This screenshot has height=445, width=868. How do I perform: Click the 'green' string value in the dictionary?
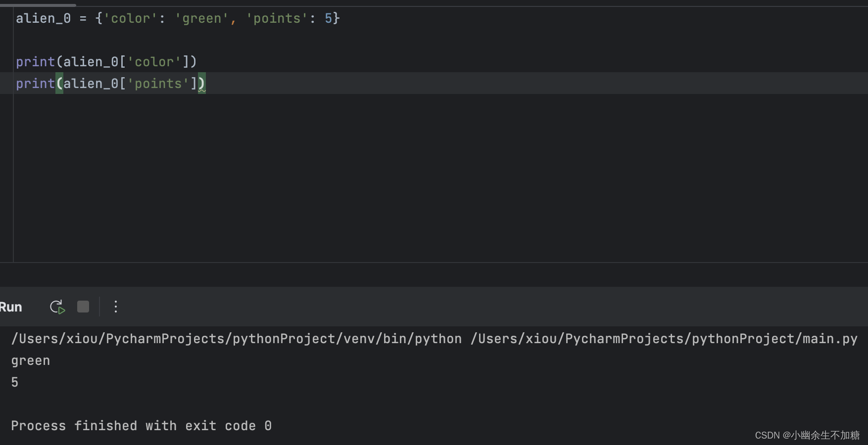[201, 18]
